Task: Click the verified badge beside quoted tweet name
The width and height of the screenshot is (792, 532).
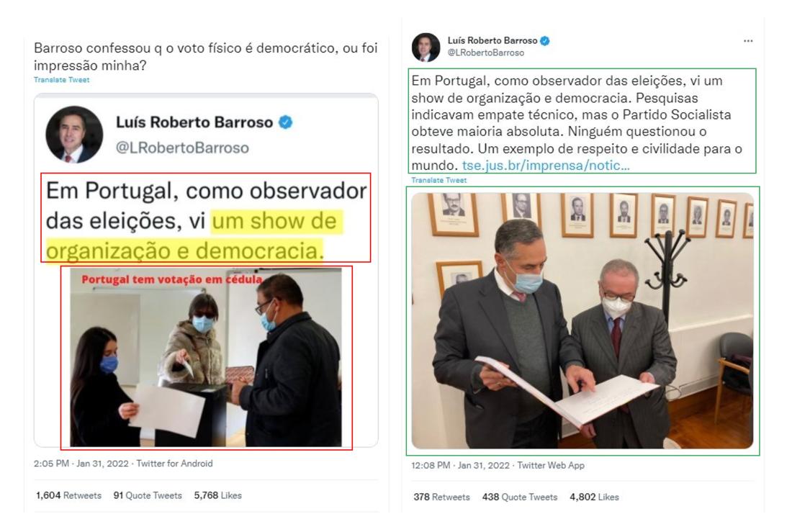Action: [285, 122]
